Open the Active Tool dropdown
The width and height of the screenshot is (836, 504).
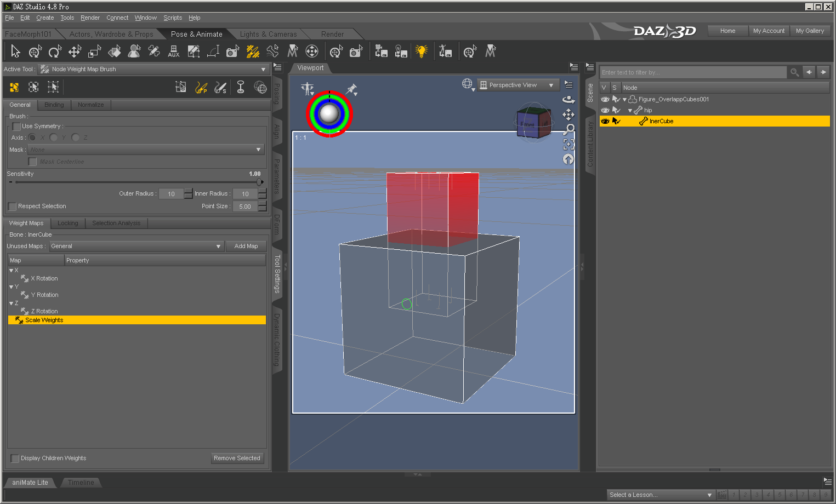pyautogui.click(x=153, y=70)
